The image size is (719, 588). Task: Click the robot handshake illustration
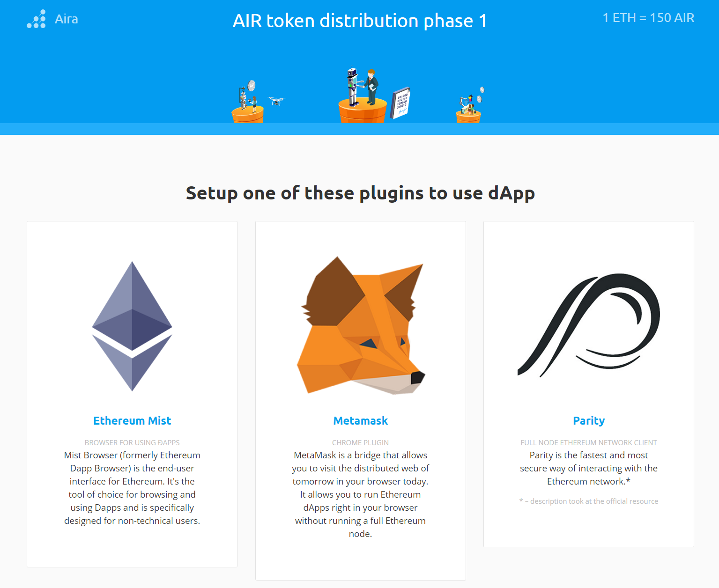click(362, 96)
